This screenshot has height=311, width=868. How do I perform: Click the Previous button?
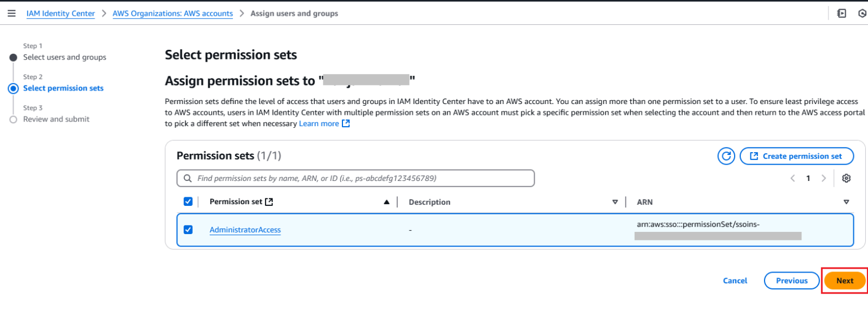[792, 280]
